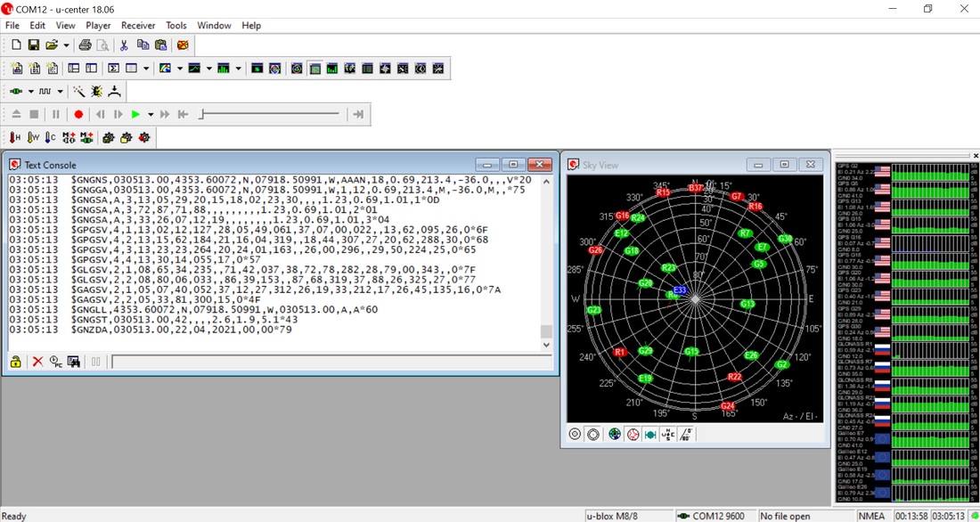Click the red Record button

[78, 114]
